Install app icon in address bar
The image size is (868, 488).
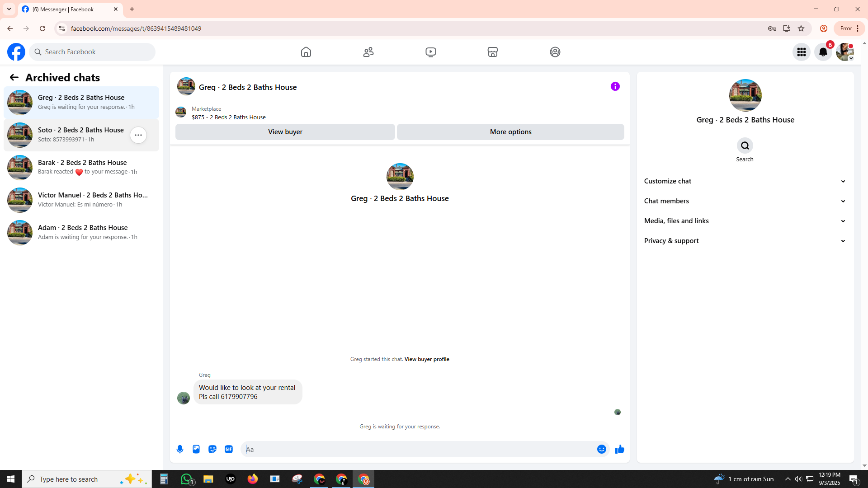pyautogui.click(x=787, y=28)
